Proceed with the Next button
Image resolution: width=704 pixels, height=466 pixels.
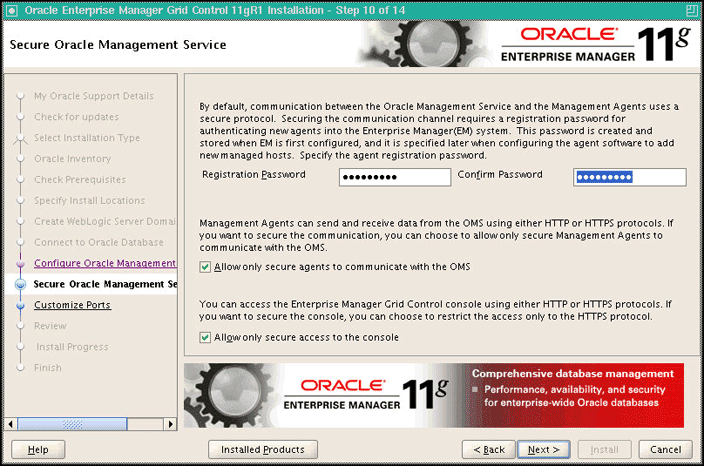pyautogui.click(x=544, y=449)
